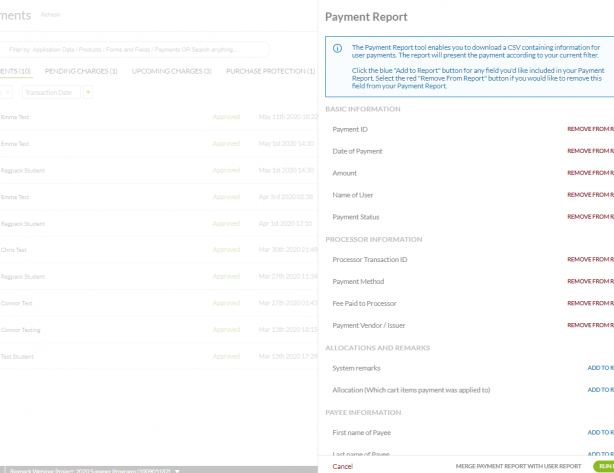Remove Amount field from report

pyautogui.click(x=590, y=173)
